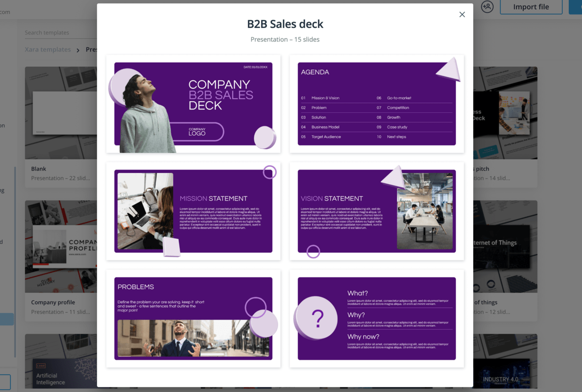Click the teal button beside Import file
Viewport: 582px width, 392px height.
(x=576, y=7)
